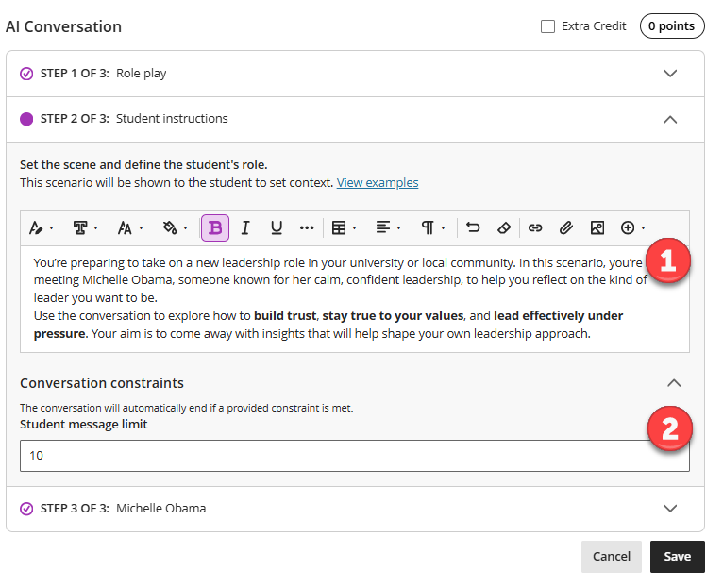
Task: Enable the Extra Credit checkbox
Action: click(547, 26)
